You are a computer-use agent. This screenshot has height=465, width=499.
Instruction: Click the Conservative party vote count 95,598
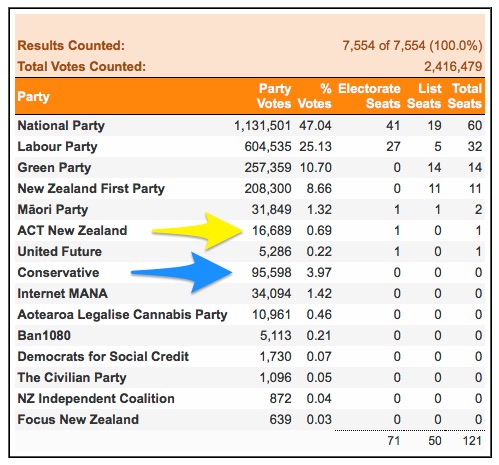[x=271, y=273]
